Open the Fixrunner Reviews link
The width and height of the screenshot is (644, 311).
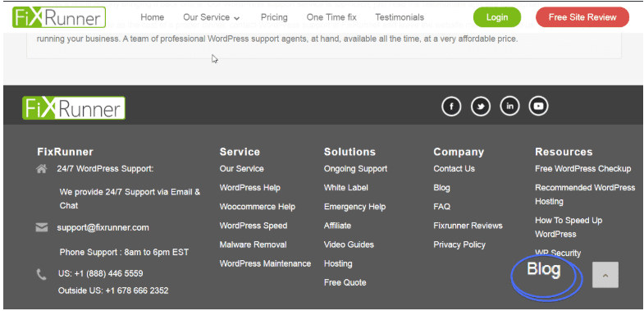coord(468,226)
